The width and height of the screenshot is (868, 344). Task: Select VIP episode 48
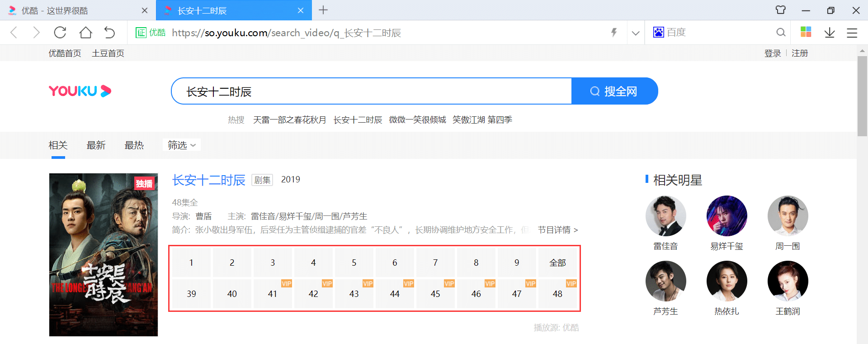tap(557, 294)
